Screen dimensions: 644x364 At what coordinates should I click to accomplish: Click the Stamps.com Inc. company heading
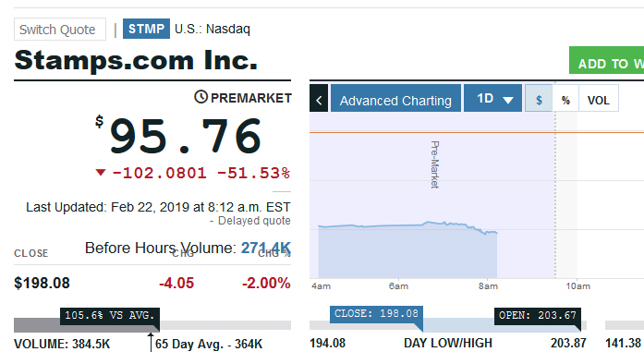136,60
